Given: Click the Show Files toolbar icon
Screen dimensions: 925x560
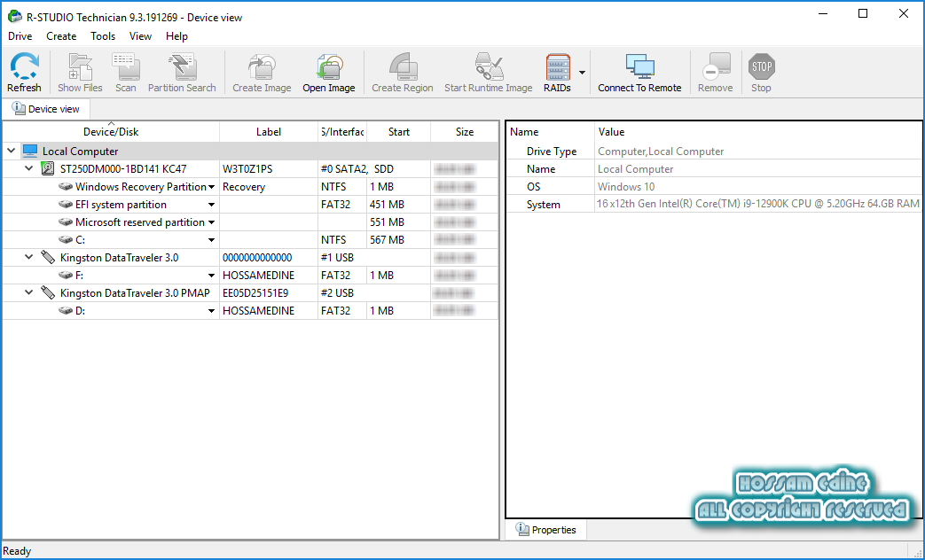Looking at the screenshot, I should click(x=80, y=66).
